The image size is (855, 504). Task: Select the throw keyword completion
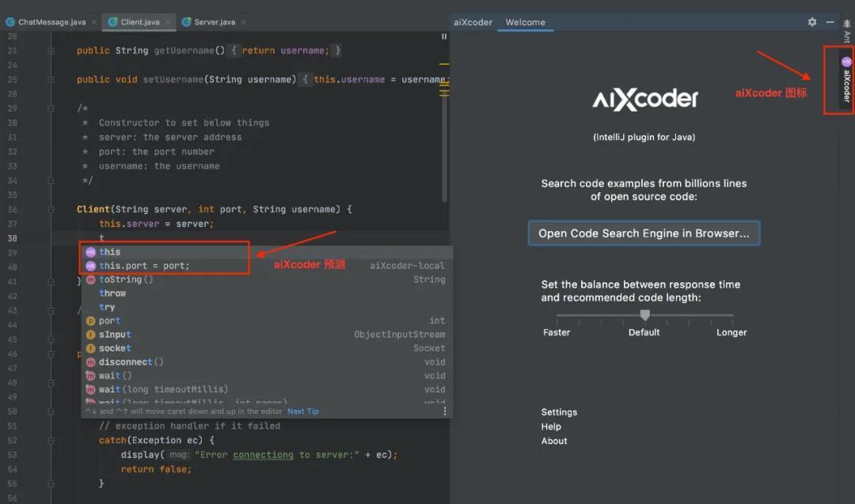(x=267, y=293)
